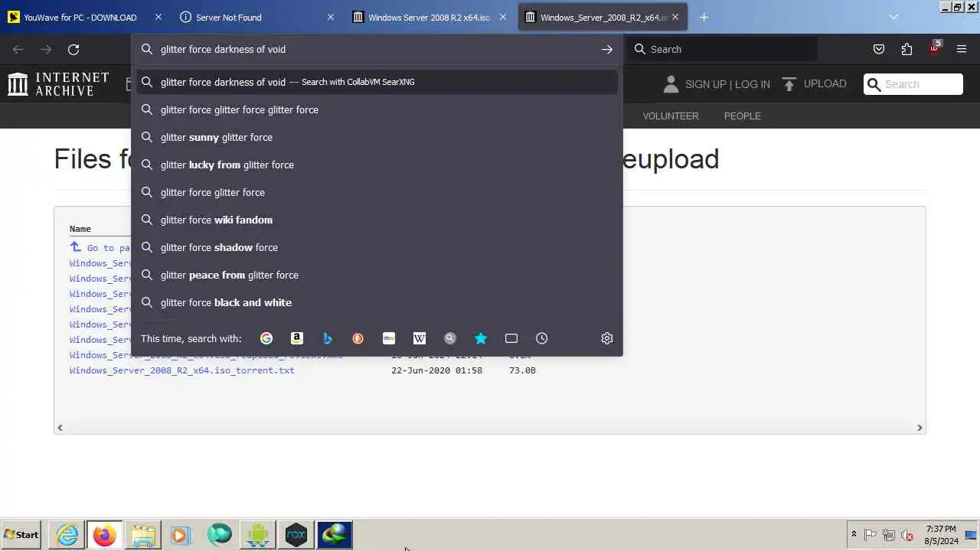
Task: Reload the current page
Action: [x=73, y=49]
